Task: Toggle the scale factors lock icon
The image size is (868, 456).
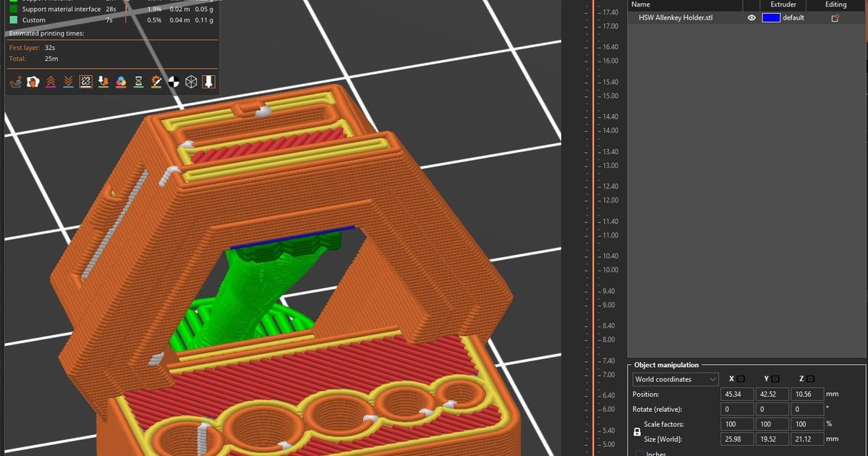Action: (637, 432)
